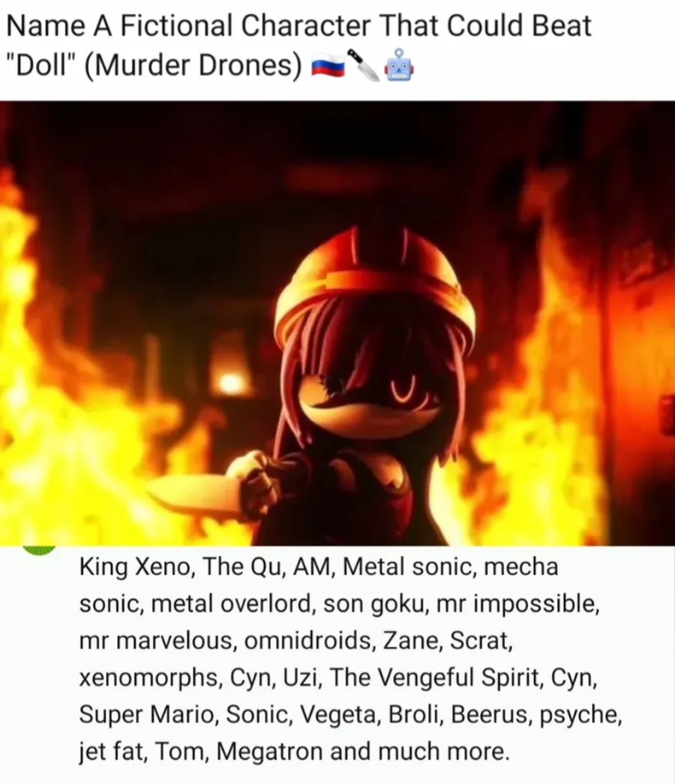Open the Doll fire scene image

point(337,323)
